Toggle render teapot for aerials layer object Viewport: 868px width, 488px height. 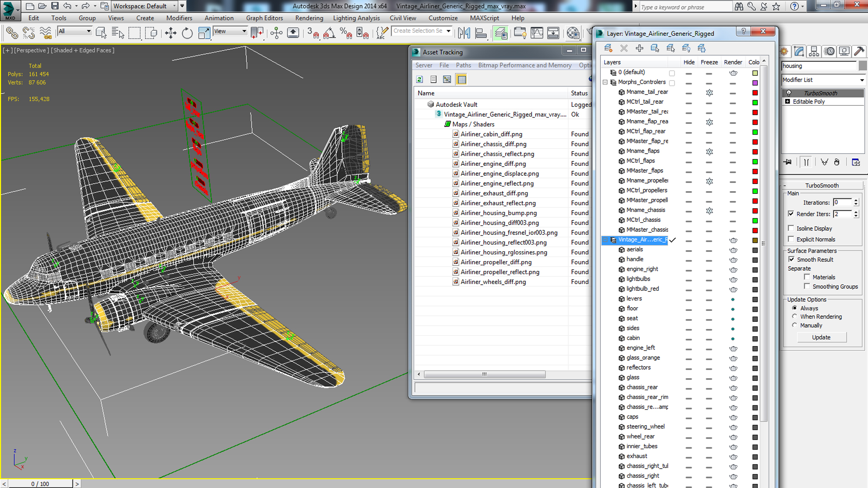click(x=733, y=250)
